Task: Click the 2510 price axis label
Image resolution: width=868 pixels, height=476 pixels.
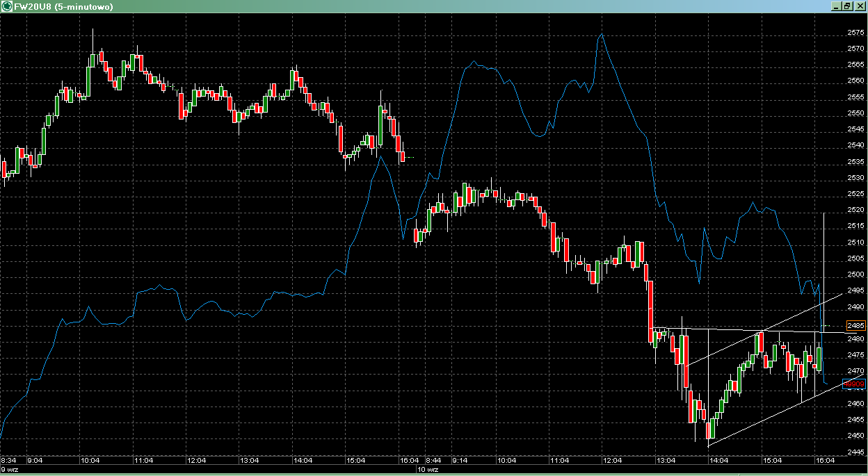Action: (855, 243)
